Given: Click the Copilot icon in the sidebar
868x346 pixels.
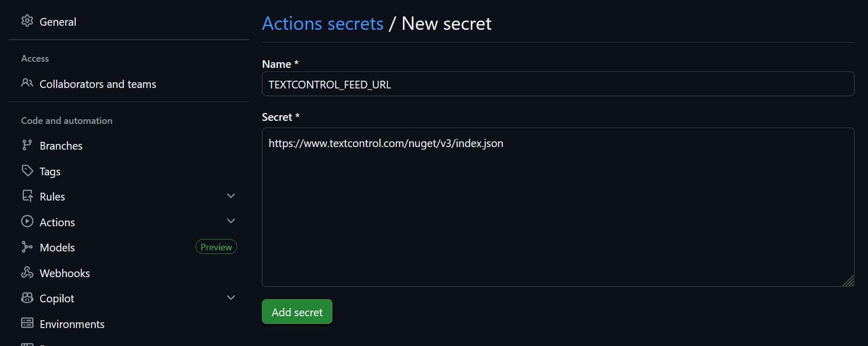Looking at the screenshot, I should (27, 298).
